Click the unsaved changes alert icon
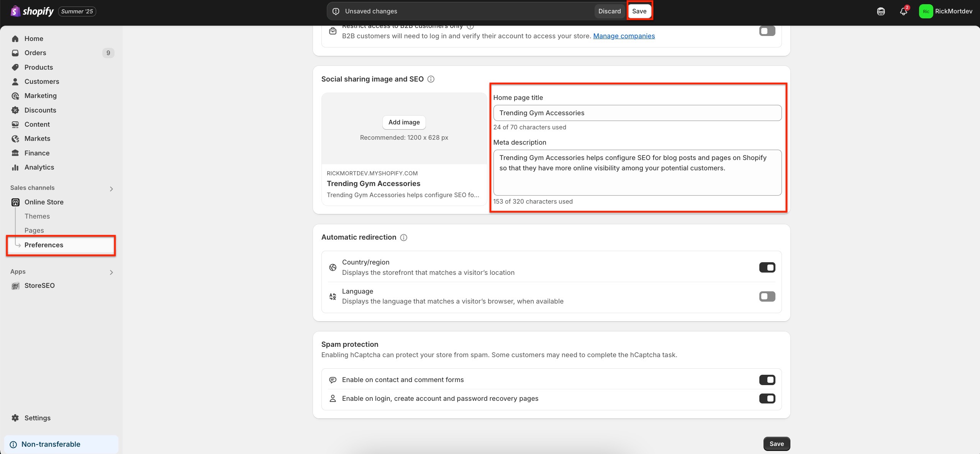 [x=336, y=11]
